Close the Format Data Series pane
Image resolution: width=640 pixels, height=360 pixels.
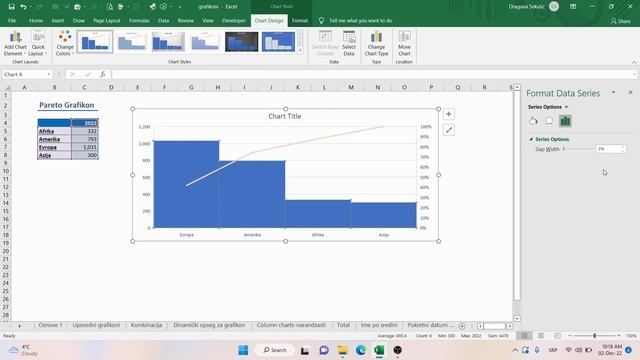[630, 93]
